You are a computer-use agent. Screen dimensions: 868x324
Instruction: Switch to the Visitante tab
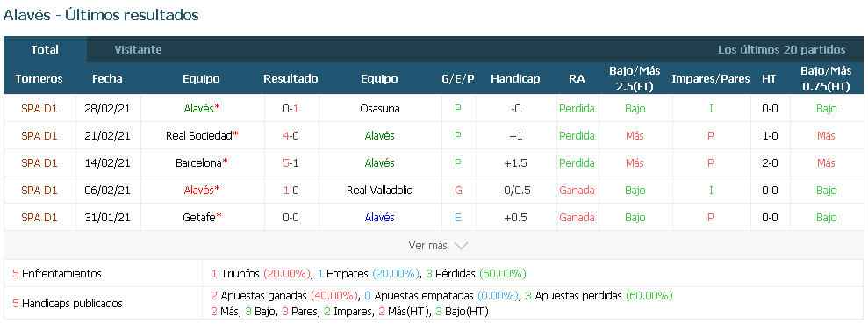pos(138,50)
